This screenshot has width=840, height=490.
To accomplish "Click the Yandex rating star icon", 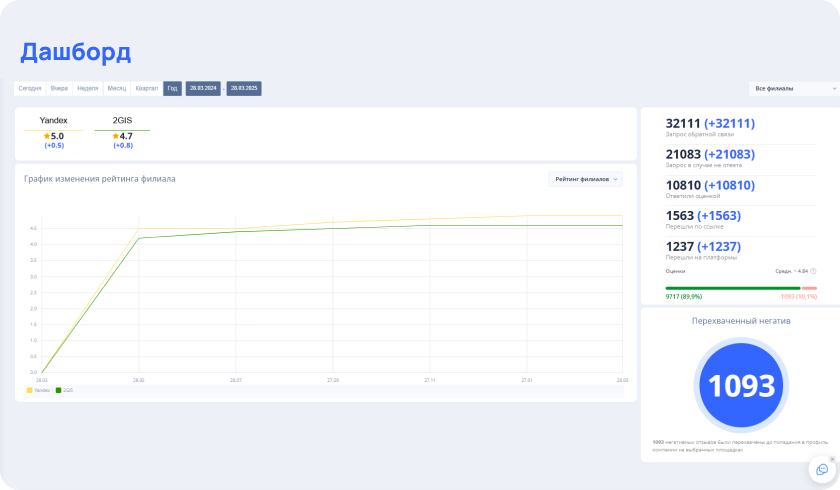I will coord(44,136).
